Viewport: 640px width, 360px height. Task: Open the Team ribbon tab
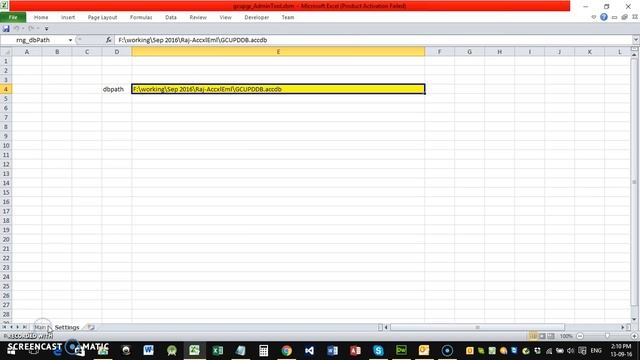coord(288,17)
